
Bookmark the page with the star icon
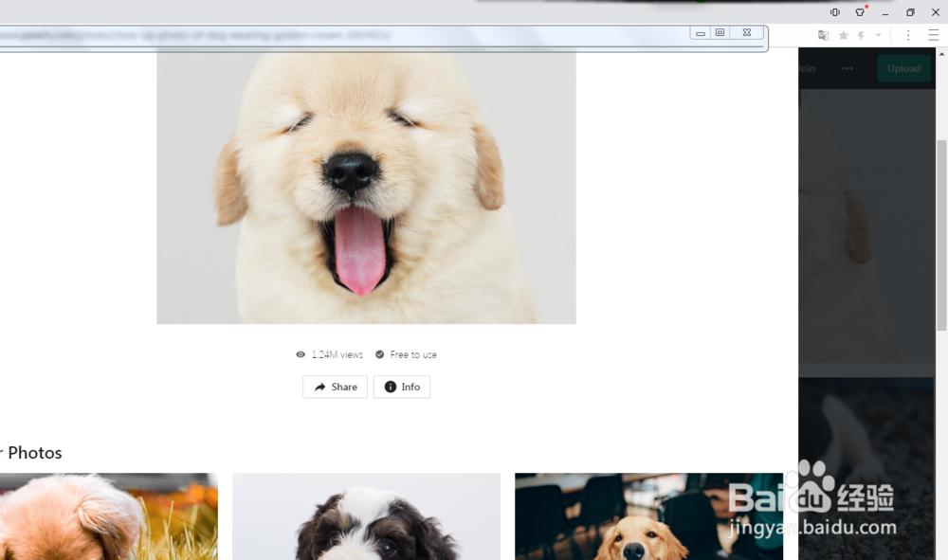(x=844, y=36)
